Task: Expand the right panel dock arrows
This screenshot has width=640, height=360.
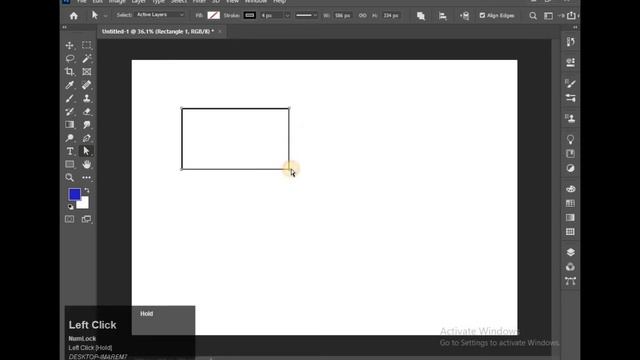Action: pyautogui.click(x=575, y=27)
